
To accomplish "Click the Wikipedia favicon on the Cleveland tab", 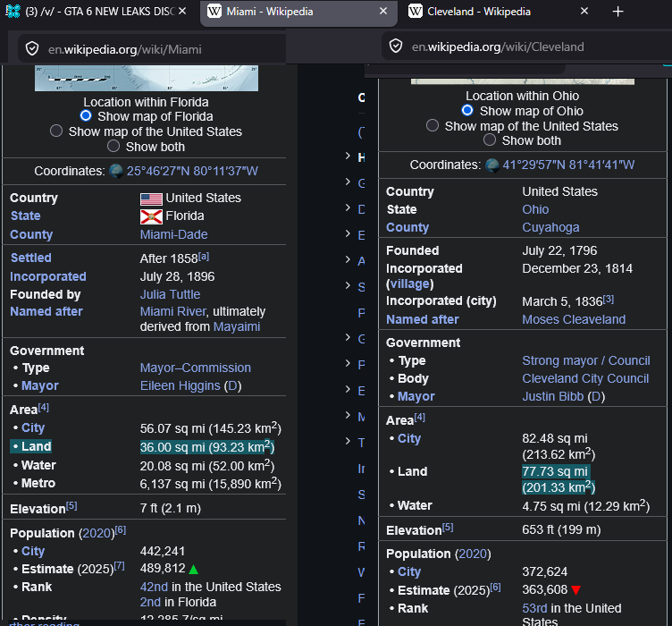I will click(x=415, y=11).
